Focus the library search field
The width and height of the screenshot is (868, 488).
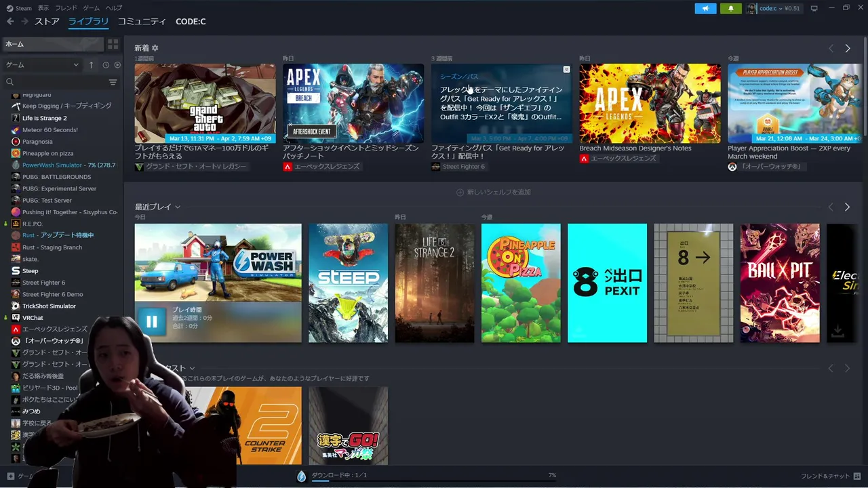54,82
